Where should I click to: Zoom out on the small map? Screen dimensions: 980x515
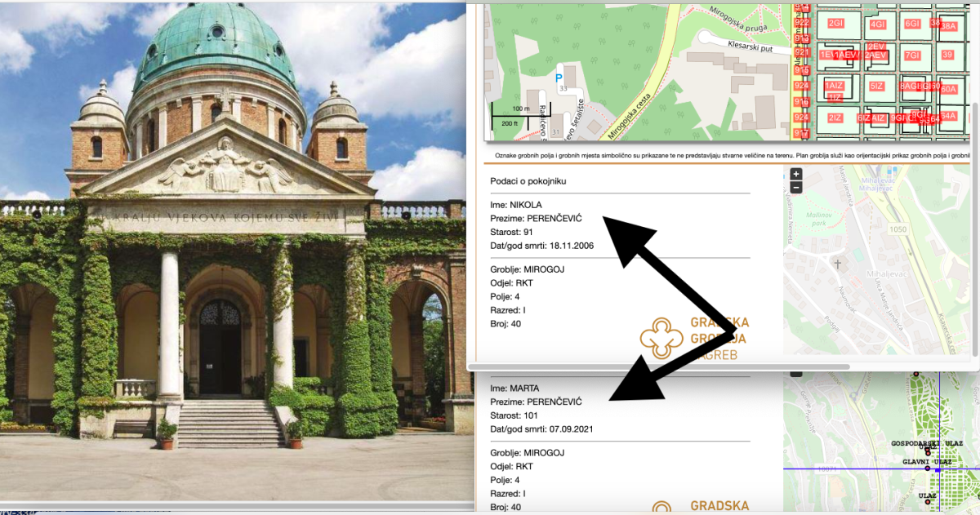796,187
